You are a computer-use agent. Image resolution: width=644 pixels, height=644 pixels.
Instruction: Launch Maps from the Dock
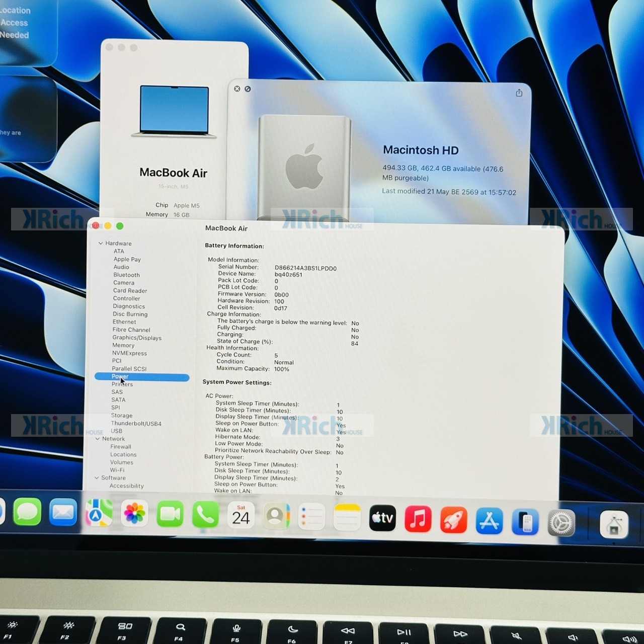coord(99,513)
